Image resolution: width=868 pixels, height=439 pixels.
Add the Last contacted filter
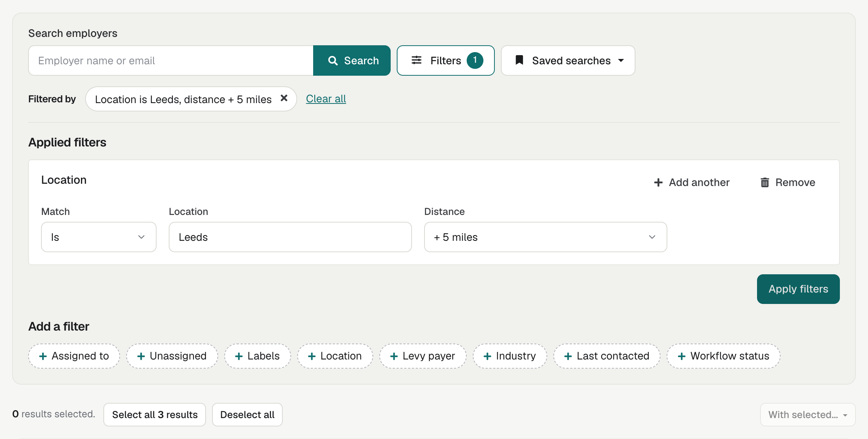click(607, 356)
